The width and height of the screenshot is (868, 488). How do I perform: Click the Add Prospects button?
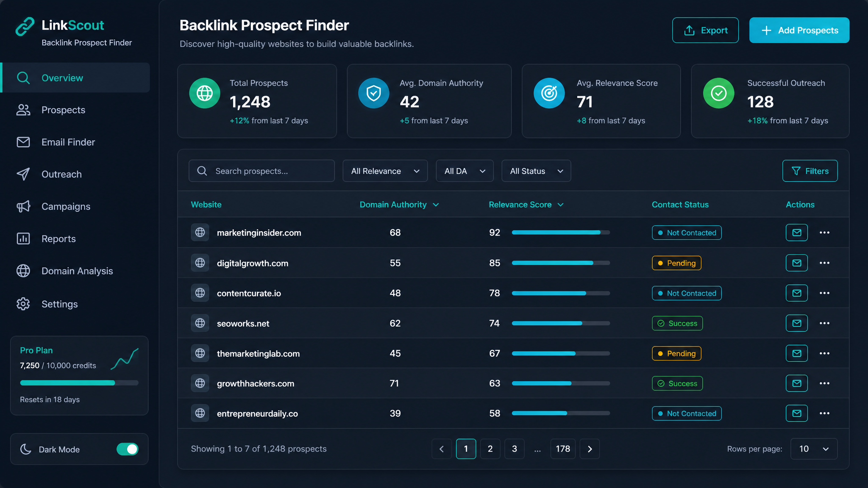pyautogui.click(x=799, y=30)
